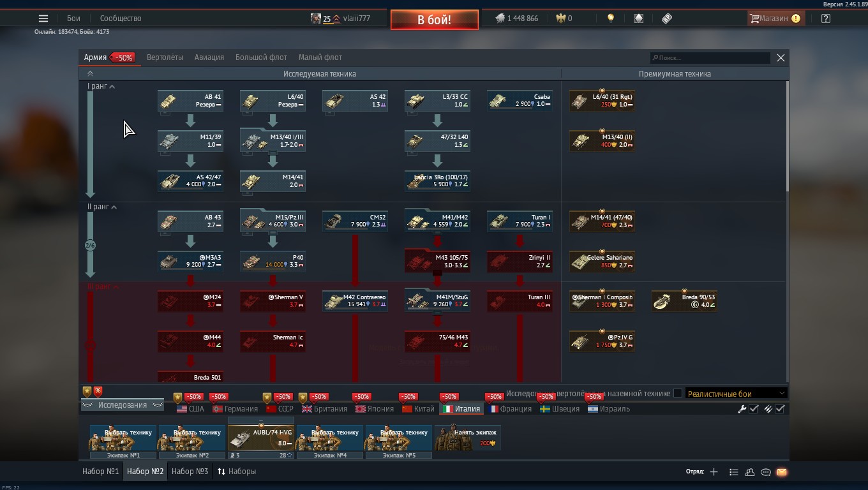868x490 pixels.
Task: Click the gold shield discount icon above Исследования
Action: click(x=87, y=391)
